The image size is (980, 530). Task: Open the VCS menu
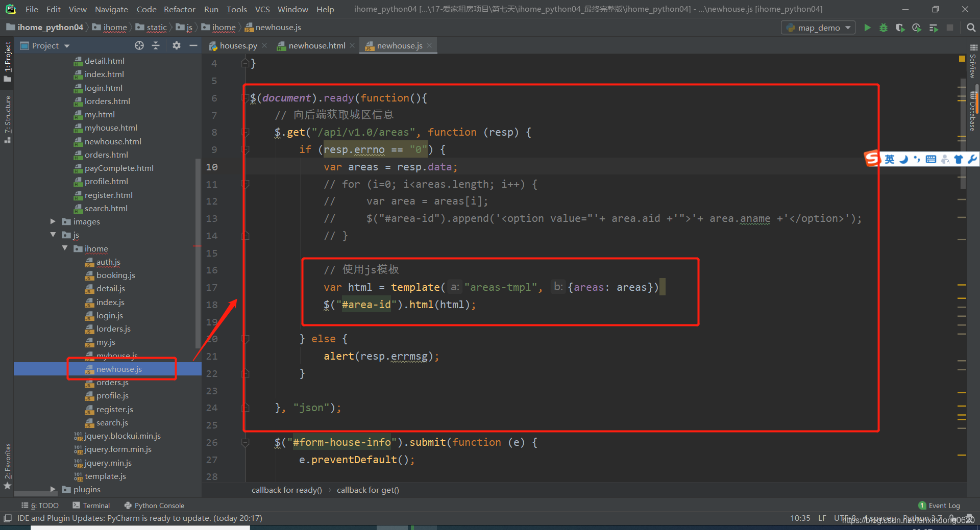[262, 9]
